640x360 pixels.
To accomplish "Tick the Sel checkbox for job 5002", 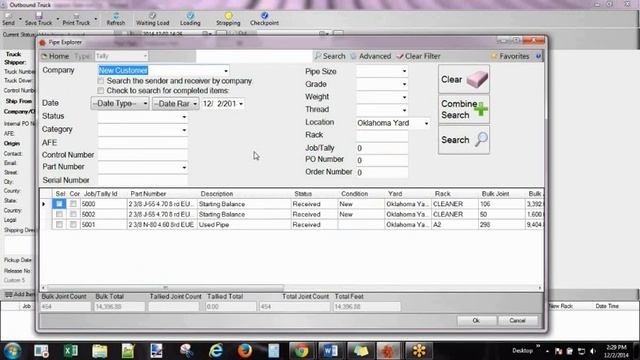I will [59, 214].
